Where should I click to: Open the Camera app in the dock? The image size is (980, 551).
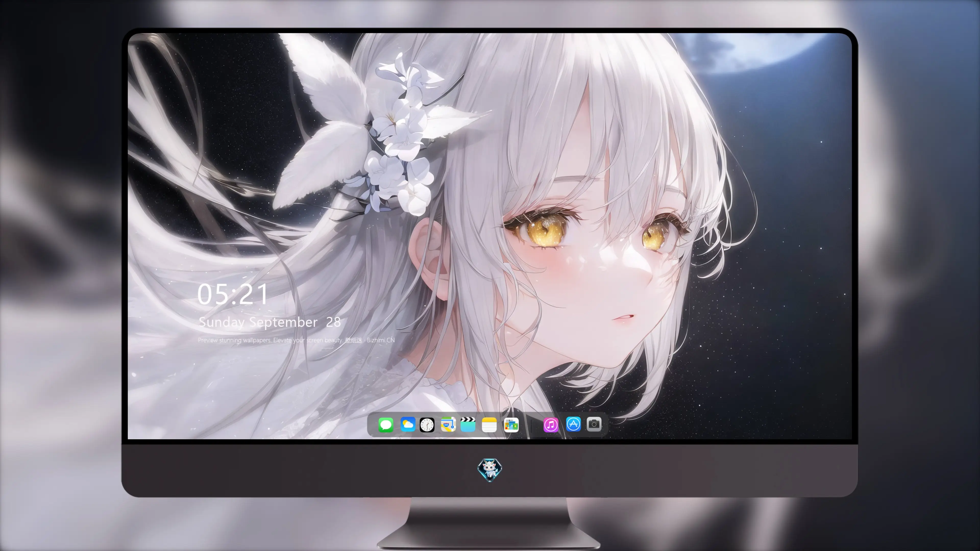[594, 424]
